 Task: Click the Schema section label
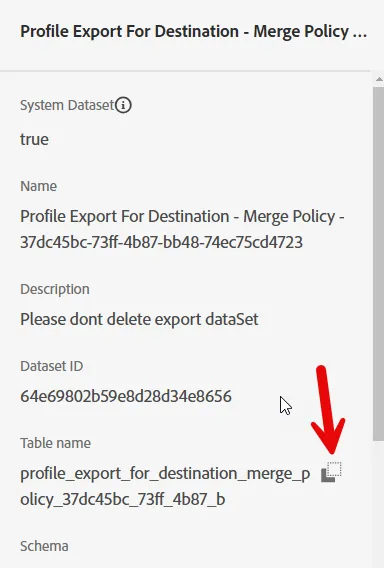[44, 546]
